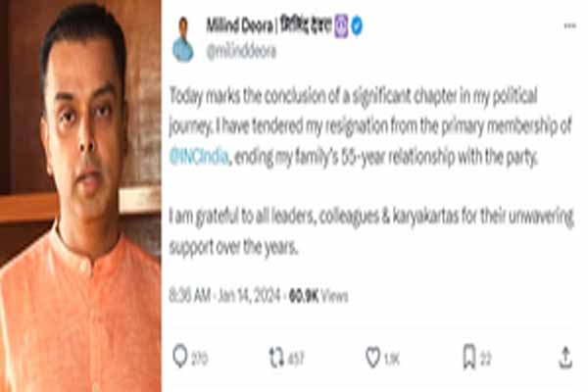Click the share upload icon

coord(565,358)
